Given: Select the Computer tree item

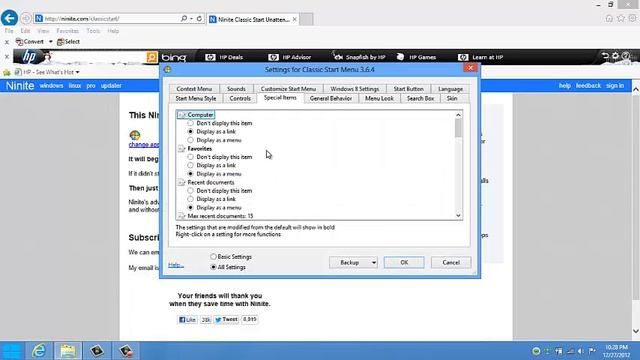Looking at the screenshot, I should pos(196,115).
